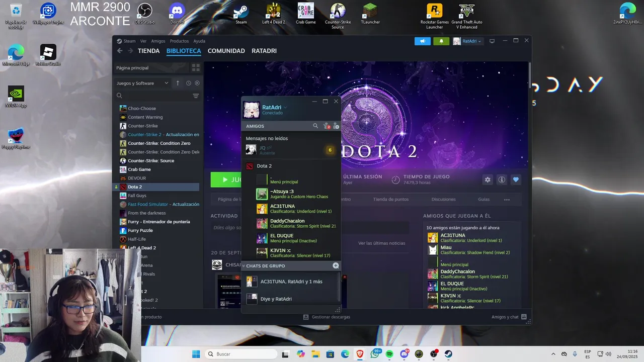644x362 pixels.
Task: Open the Steam menu
Action: (x=126, y=41)
